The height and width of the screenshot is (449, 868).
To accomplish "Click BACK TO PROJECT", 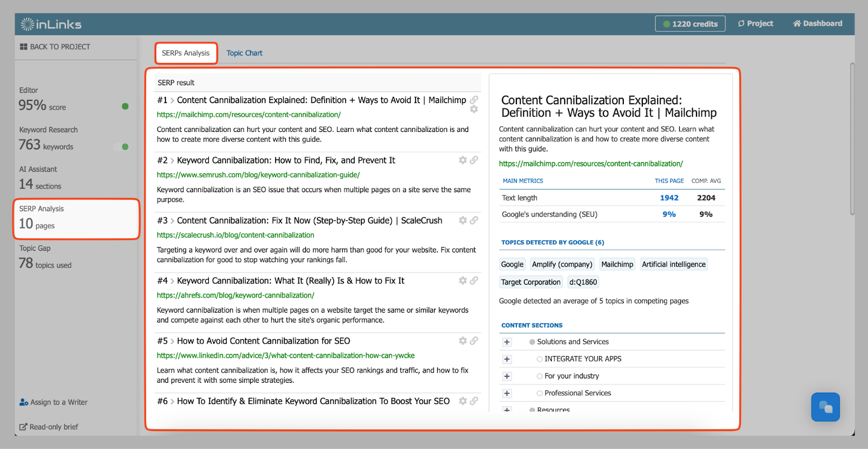I will 55,47.
